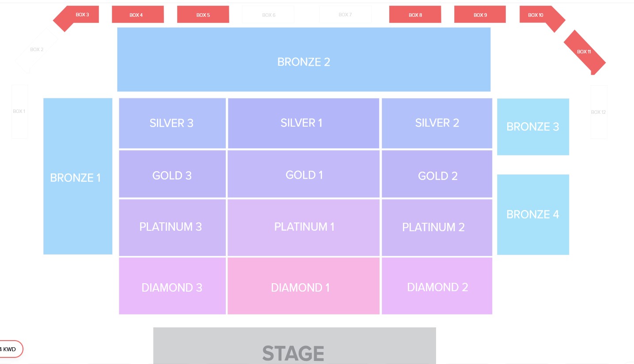Select the GOLD 1 seating section
This screenshot has height=364, width=634.
tap(304, 175)
